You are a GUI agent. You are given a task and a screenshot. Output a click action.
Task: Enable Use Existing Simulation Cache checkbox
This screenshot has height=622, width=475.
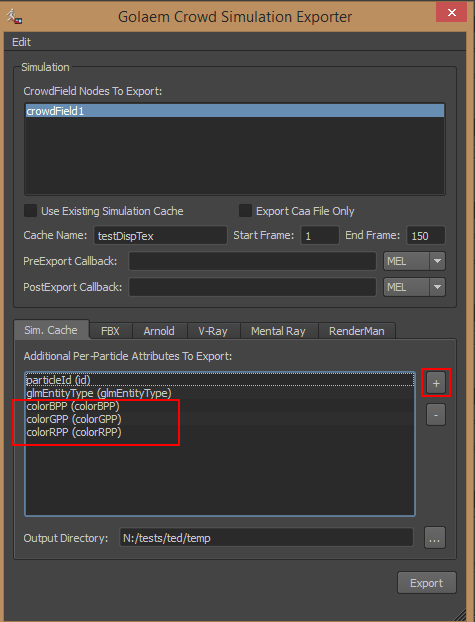[31, 211]
